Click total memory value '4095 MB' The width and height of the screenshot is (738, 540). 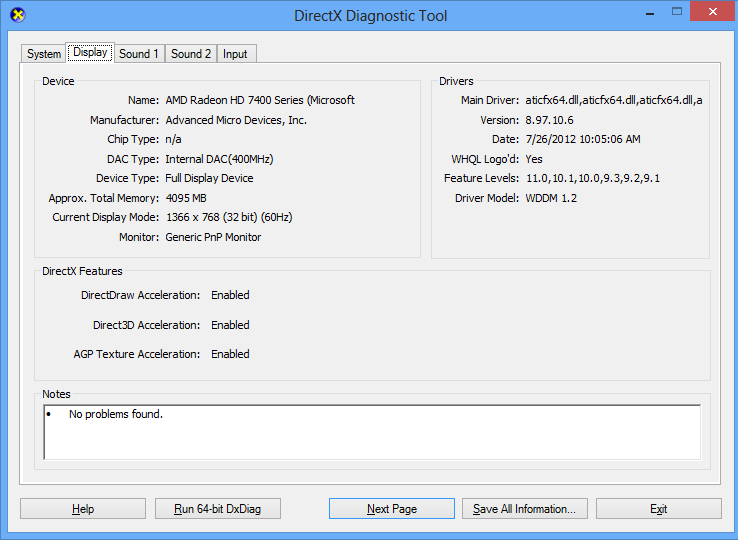point(186,198)
